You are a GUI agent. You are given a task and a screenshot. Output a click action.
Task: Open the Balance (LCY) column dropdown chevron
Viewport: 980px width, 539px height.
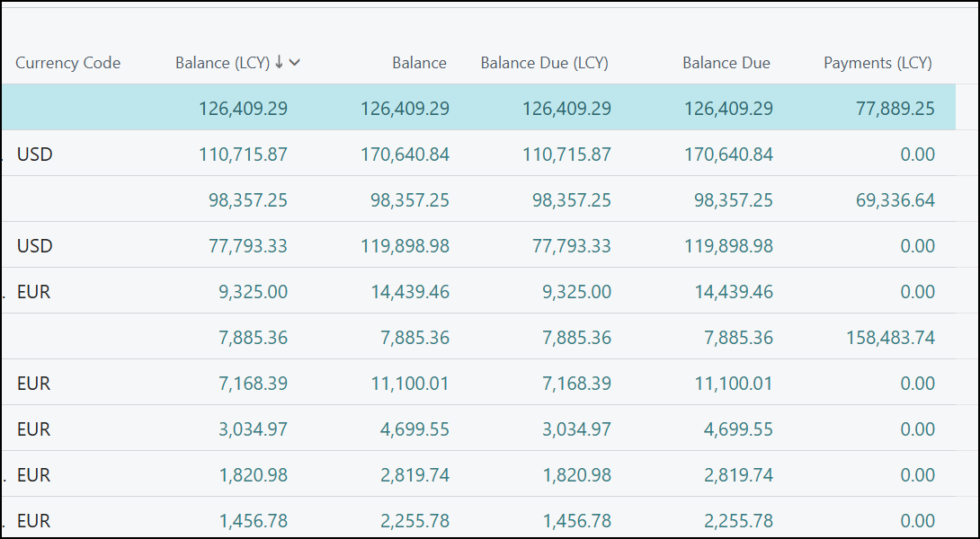point(293,63)
